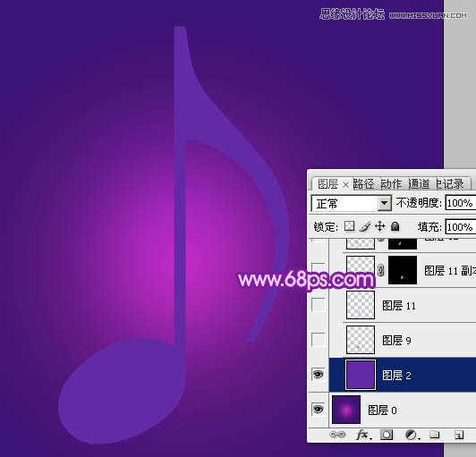Viewport: 476px width, 457px height.
Task: Show 图层 11 visibility box
Action: (x=318, y=305)
